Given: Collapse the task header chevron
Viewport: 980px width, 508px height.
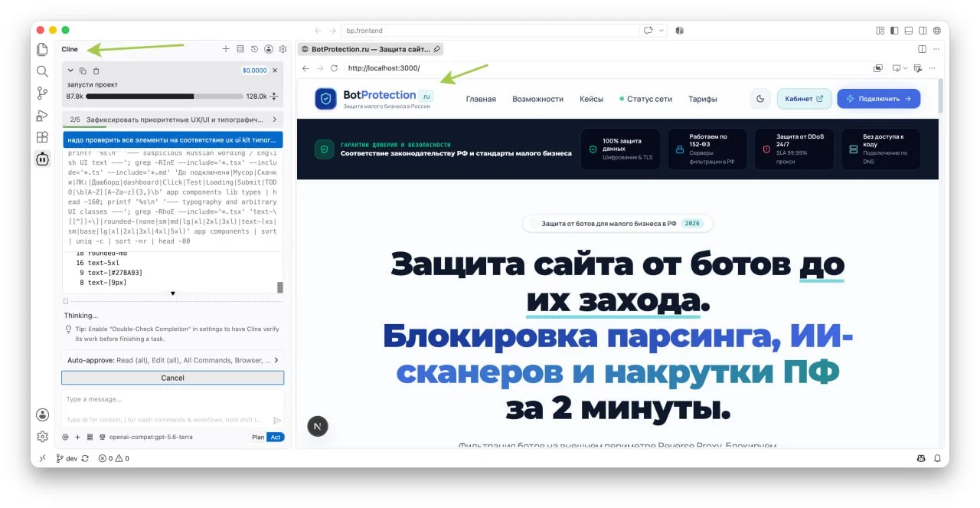Looking at the screenshot, I should (71, 70).
